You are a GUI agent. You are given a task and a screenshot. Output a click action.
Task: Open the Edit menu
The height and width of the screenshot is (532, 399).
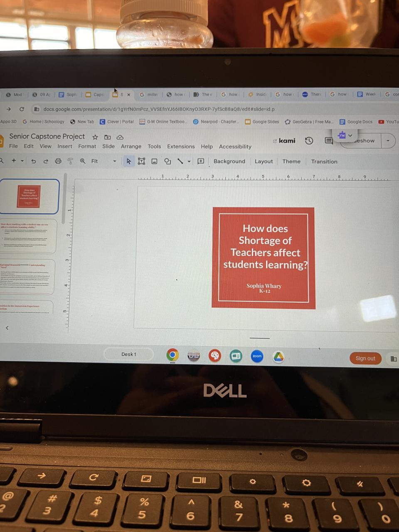click(29, 146)
